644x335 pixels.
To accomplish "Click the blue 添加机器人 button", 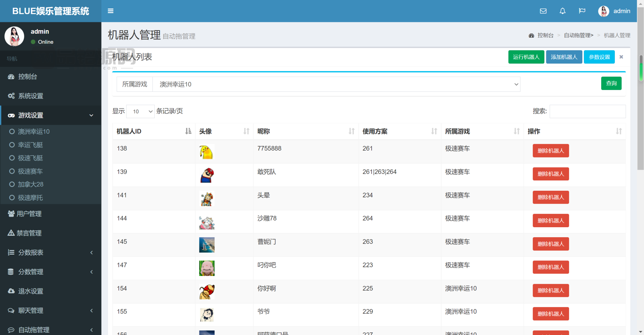I will click(x=564, y=57).
